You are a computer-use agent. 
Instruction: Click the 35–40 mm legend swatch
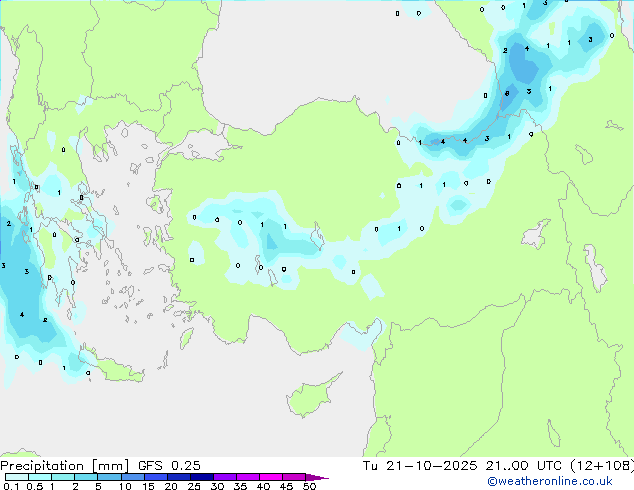(x=247, y=477)
